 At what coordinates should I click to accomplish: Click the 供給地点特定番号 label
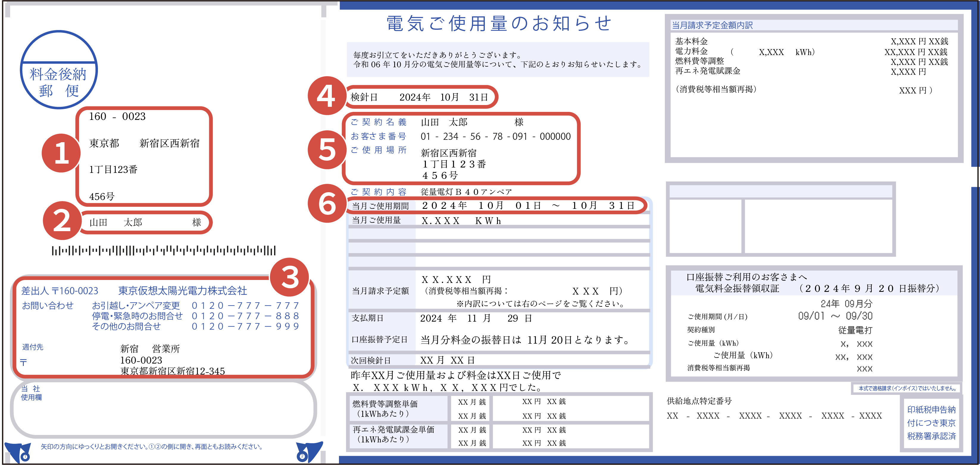click(x=699, y=401)
